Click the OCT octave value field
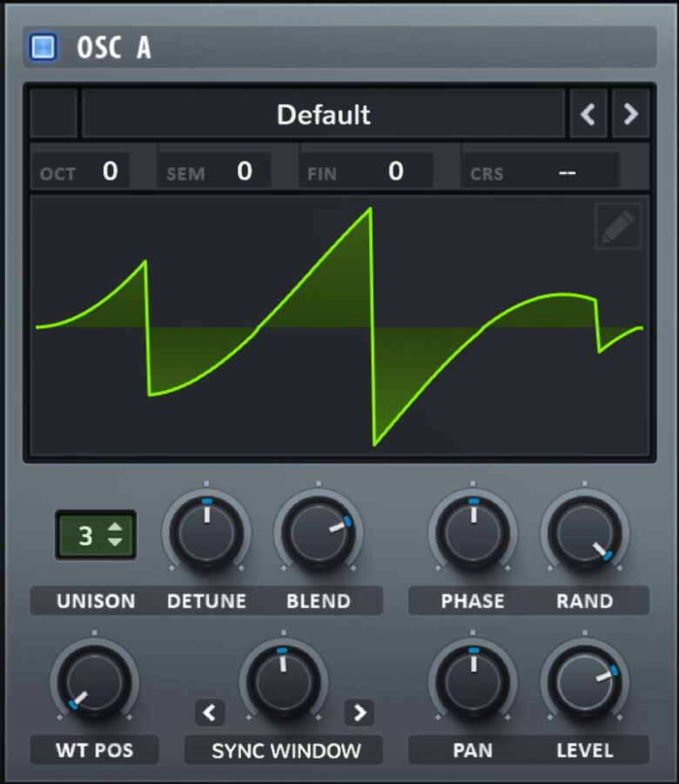The width and height of the screenshot is (679, 784). (x=80, y=171)
